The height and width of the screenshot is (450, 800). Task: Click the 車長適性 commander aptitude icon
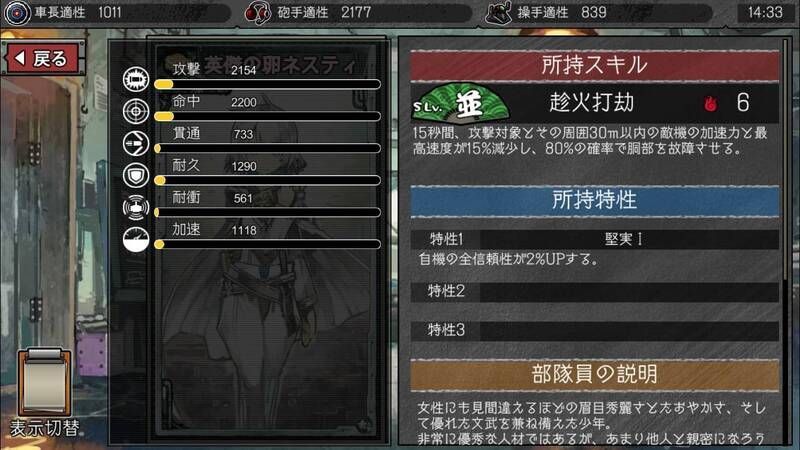pos(17,12)
